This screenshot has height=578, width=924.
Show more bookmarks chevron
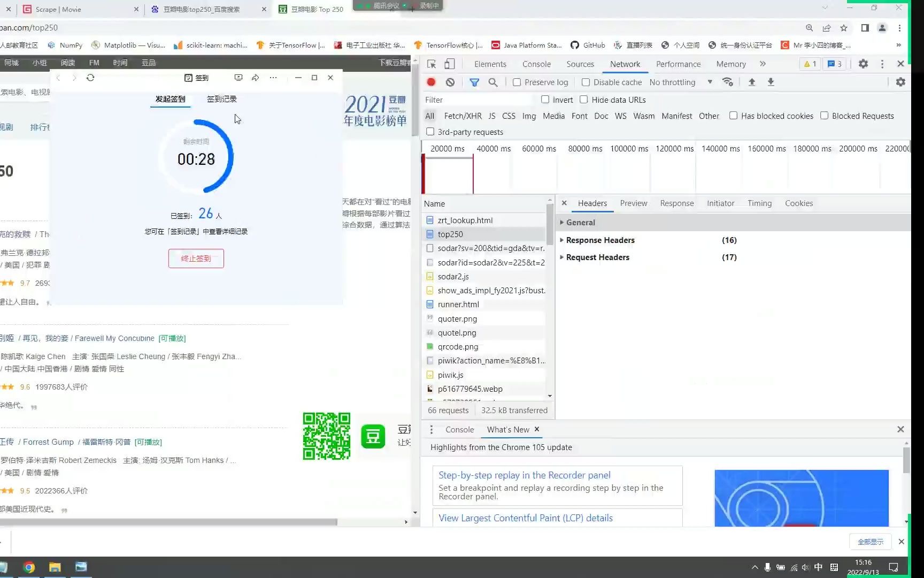point(898,45)
